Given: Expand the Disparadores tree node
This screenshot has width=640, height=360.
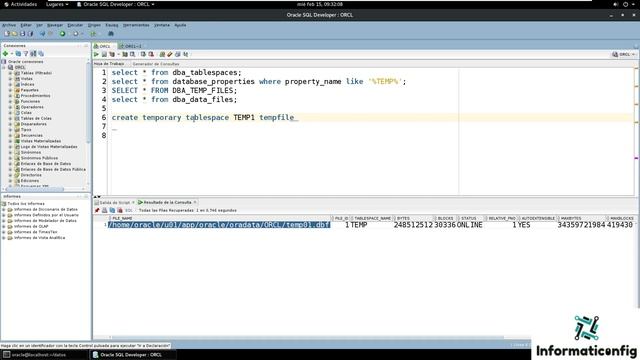Looking at the screenshot, I should point(11,124).
